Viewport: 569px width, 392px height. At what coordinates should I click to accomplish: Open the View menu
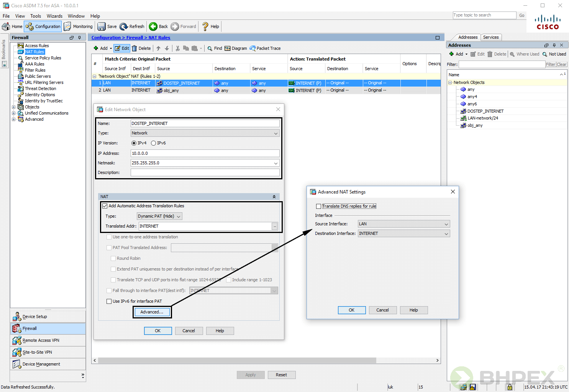click(20, 16)
